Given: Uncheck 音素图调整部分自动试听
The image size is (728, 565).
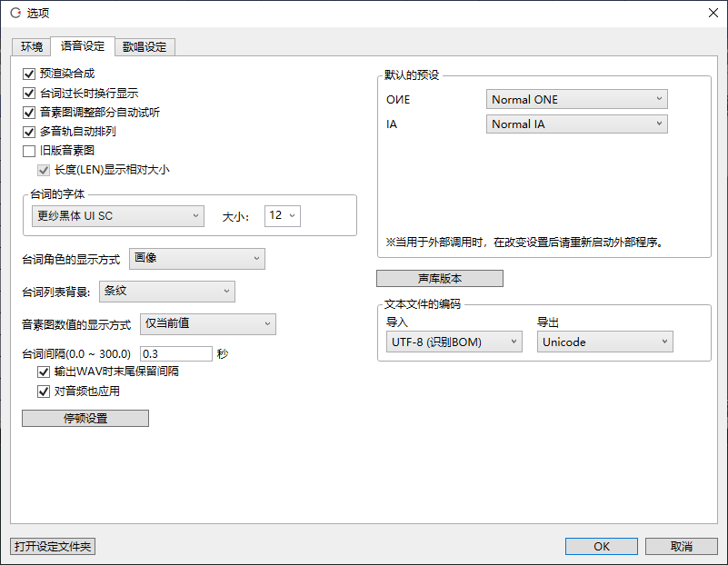Looking at the screenshot, I should [x=29, y=113].
